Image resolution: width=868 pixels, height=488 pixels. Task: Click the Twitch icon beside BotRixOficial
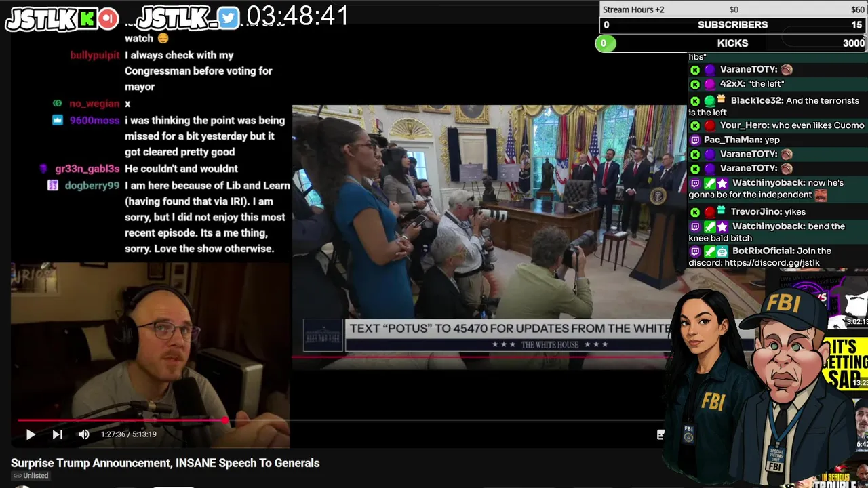pyautogui.click(x=695, y=251)
